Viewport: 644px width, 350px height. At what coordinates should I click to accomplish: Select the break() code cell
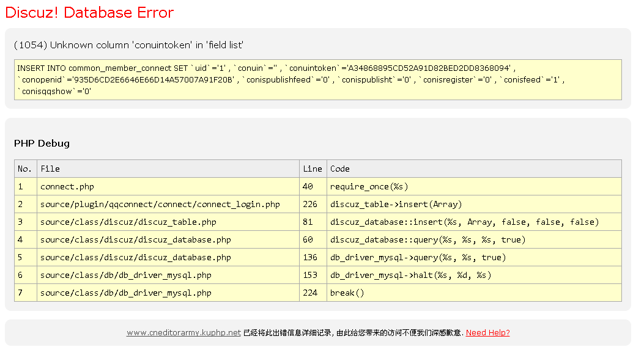tap(474, 293)
